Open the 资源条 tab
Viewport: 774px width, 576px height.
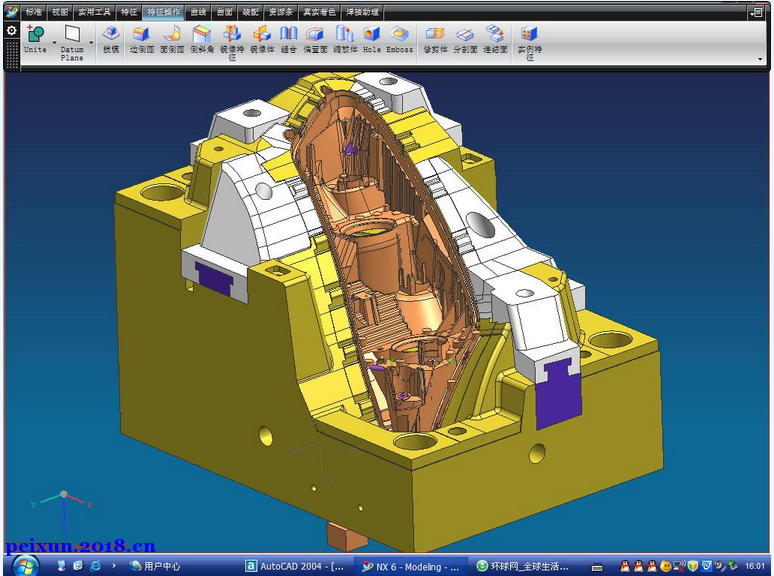click(x=281, y=12)
